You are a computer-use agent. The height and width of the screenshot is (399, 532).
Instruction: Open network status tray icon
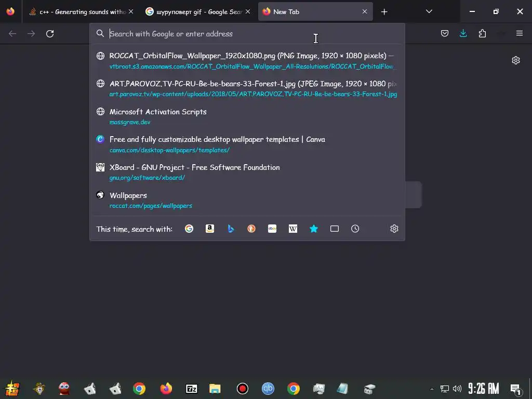444,389
